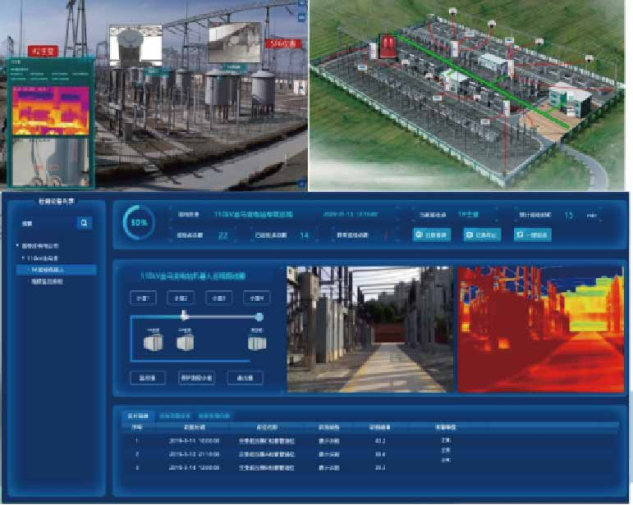Select the rightmost device icon on the route
Image resolution: width=633 pixels, height=505 pixels.
[257, 342]
